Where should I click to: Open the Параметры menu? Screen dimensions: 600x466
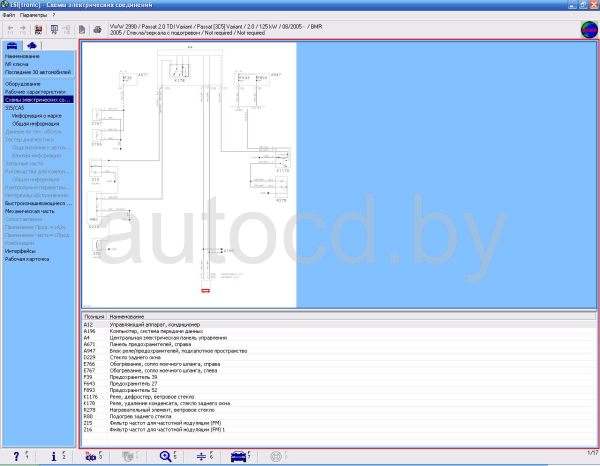33,15
